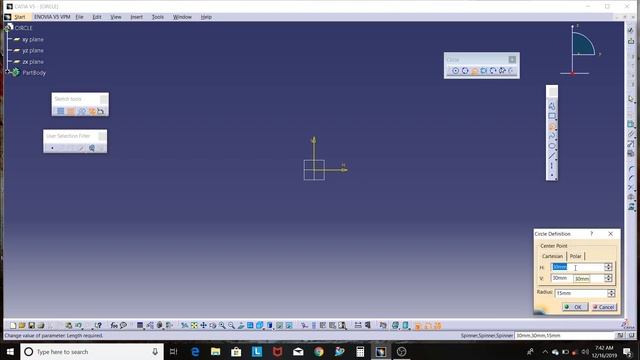This screenshot has width=640, height=360.
Task: Open Calculator from taskbar
Action: pos(360,351)
